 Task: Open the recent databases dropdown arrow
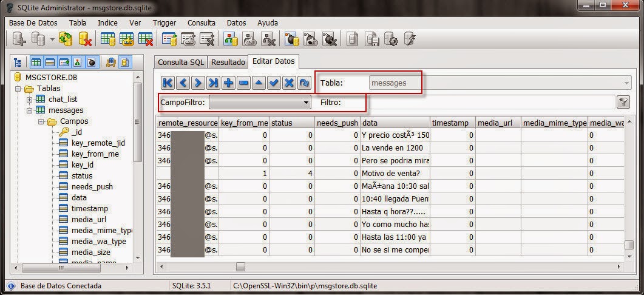click(x=52, y=39)
